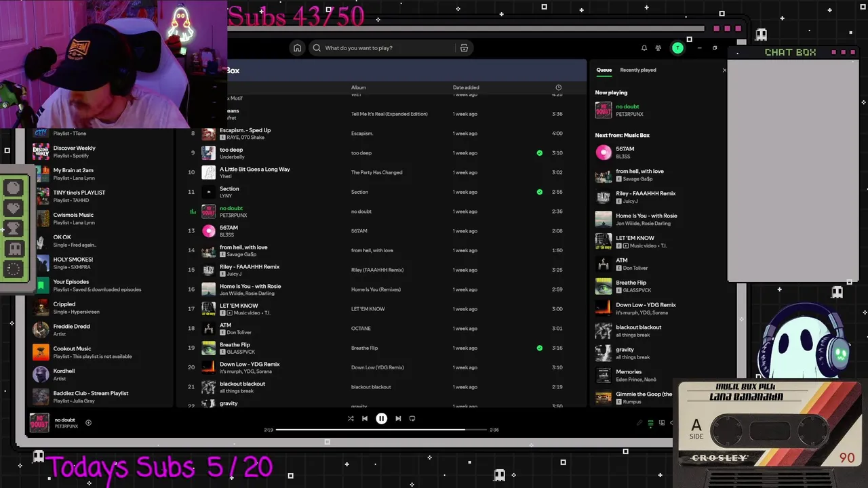Click the pixel ghost icon in overlay
This screenshot has width=868, height=488.
pos(14,249)
